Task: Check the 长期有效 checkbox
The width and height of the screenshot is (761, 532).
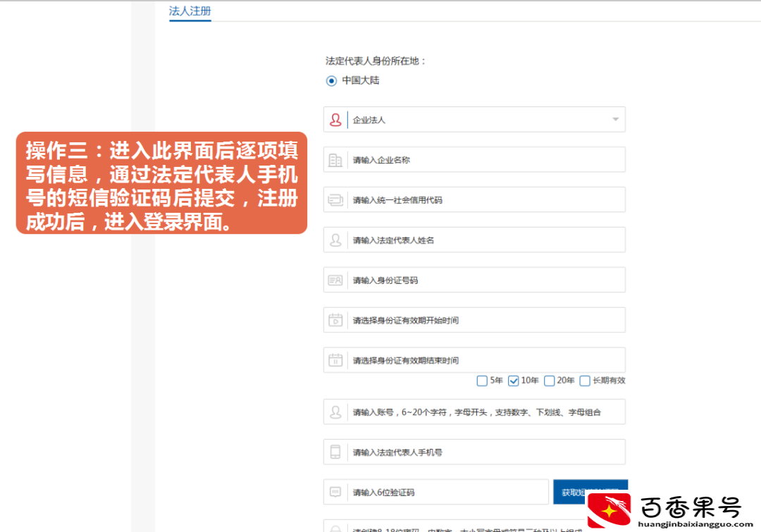Action: pyautogui.click(x=586, y=381)
